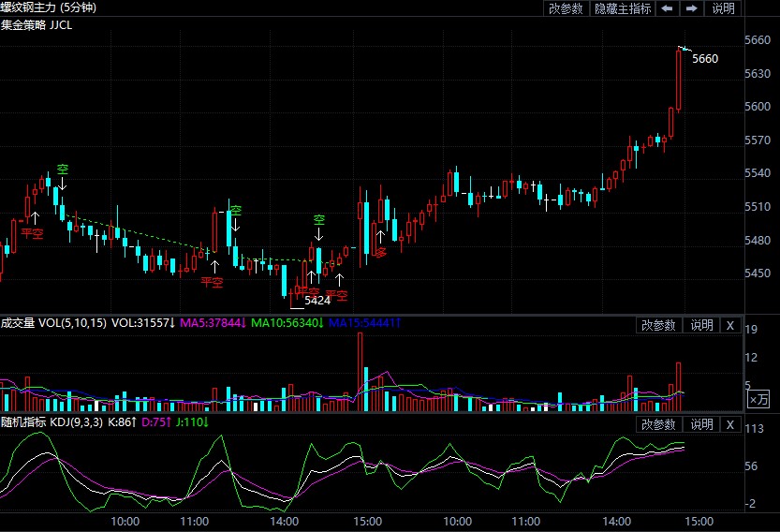The width and height of the screenshot is (780, 532).
Task: Open 说明 for the main chart
Action: point(724,8)
